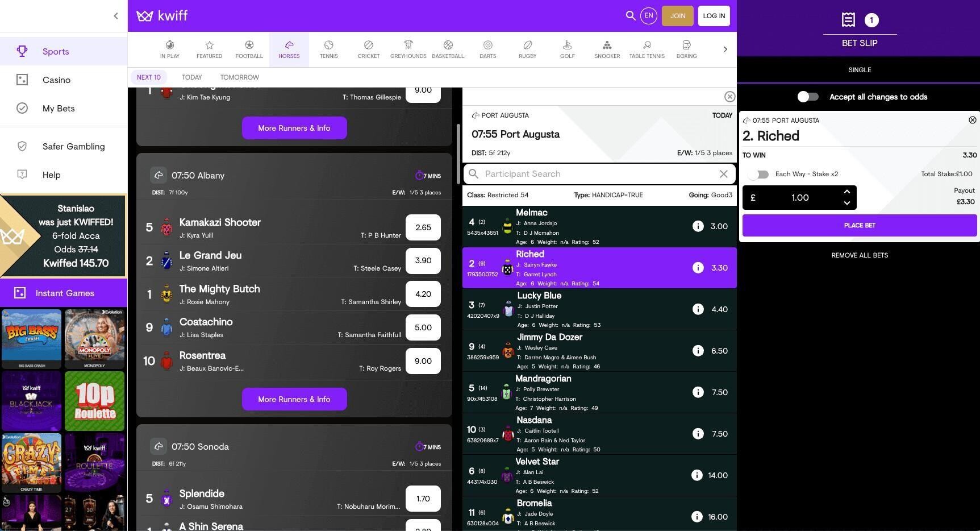980x531 pixels.
Task: Open Sports in the sidebar
Action: pos(64,51)
